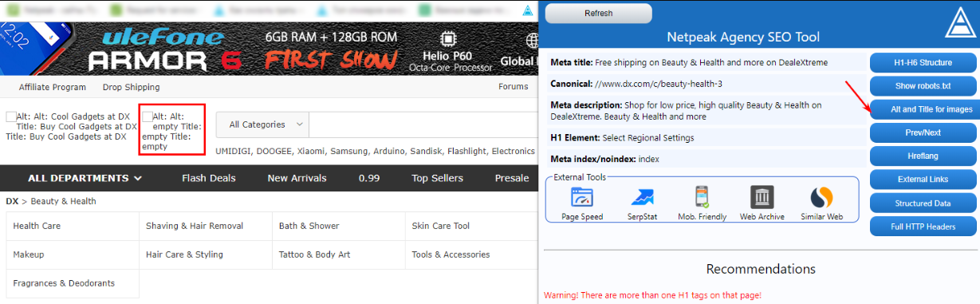Open the Top Sellers menu item
980x304 pixels.
(439, 178)
